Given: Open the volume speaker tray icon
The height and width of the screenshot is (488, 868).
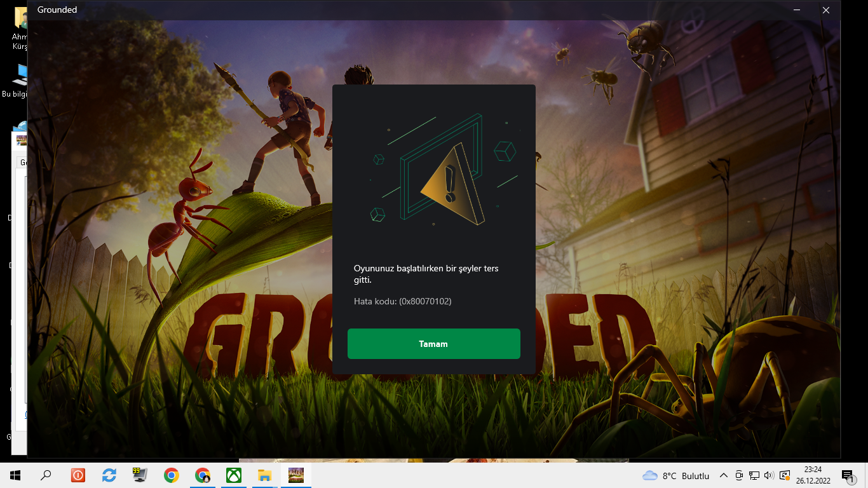Looking at the screenshot, I should (x=769, y=475).
